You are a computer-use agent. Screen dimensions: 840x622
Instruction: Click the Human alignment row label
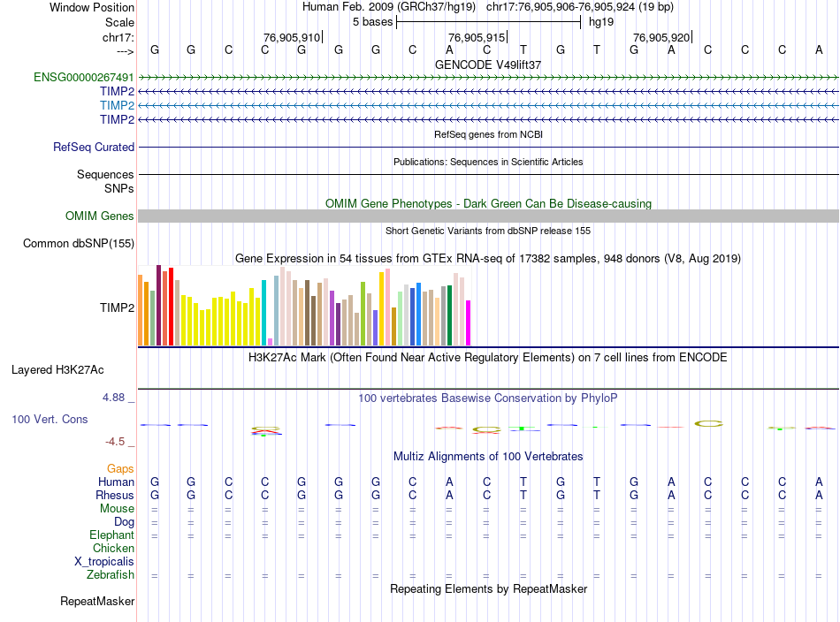[x=116, y=482]
